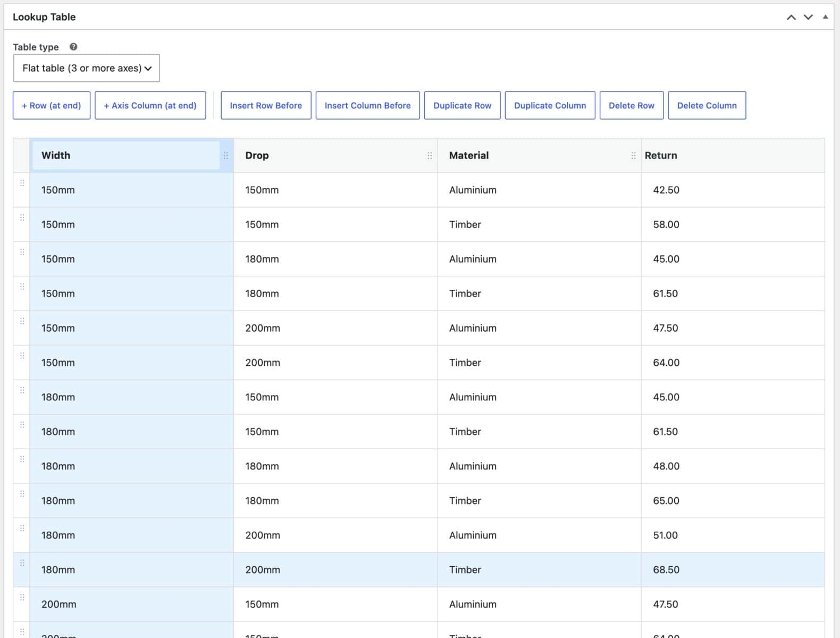
Task: Select Aluminium cell in 51.00 row
Action: (539, 535)
